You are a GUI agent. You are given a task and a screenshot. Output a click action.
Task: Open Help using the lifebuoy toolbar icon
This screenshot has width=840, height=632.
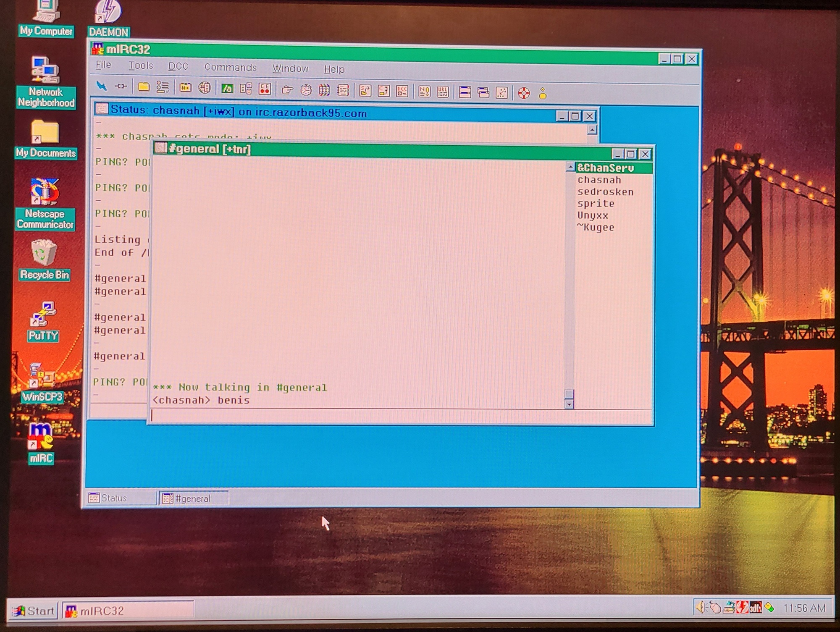[524, 93]
